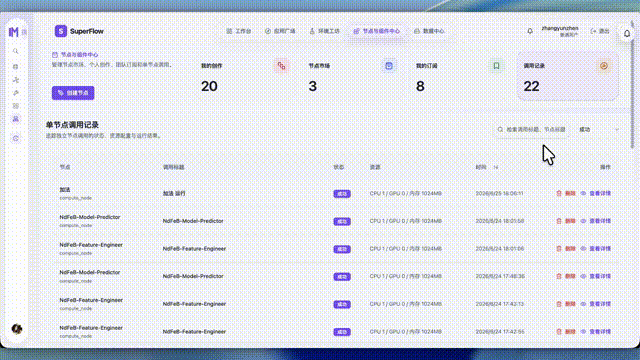
Task: Click the 节点 column header
Action: 65,167
